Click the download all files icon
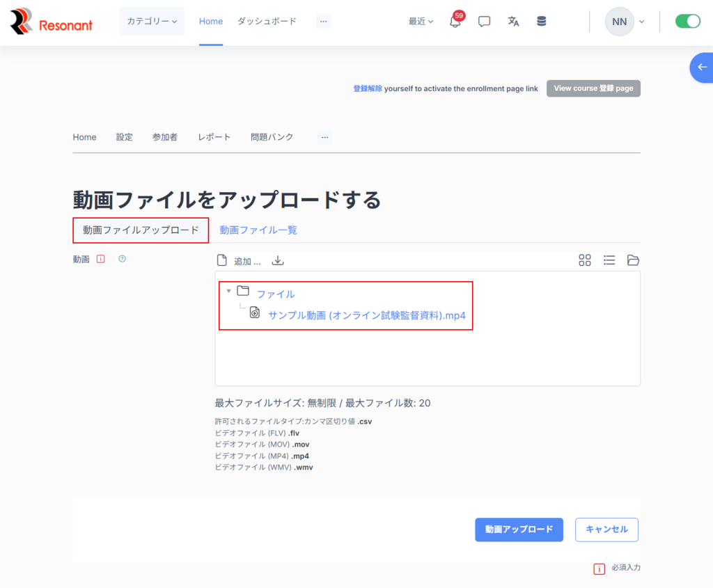Image resolution: width=713 pixels, height=588 pixels. point(278,260)
